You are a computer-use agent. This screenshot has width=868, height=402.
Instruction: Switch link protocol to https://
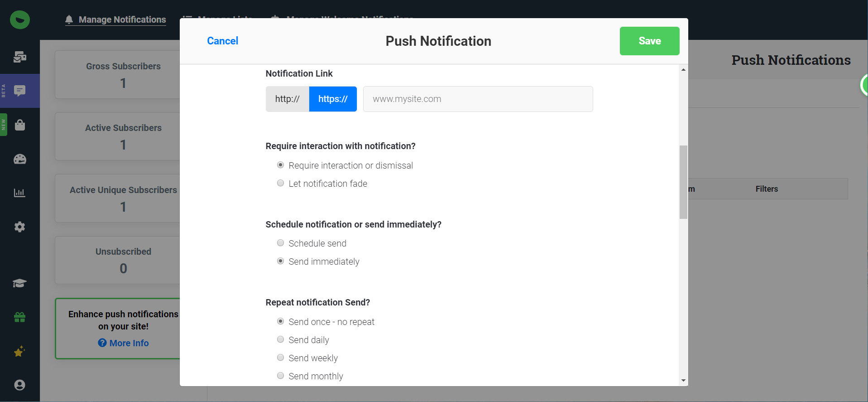click(x=333, y=99)
